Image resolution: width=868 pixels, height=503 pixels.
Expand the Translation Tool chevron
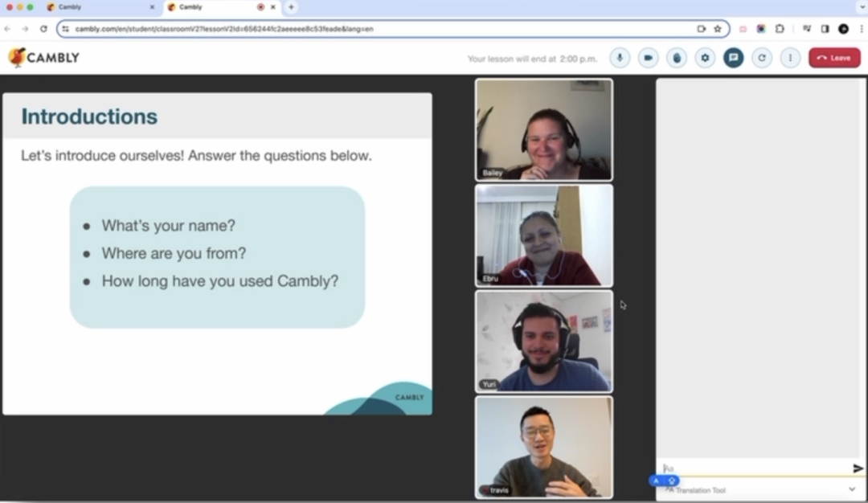[x=852, y=489]
